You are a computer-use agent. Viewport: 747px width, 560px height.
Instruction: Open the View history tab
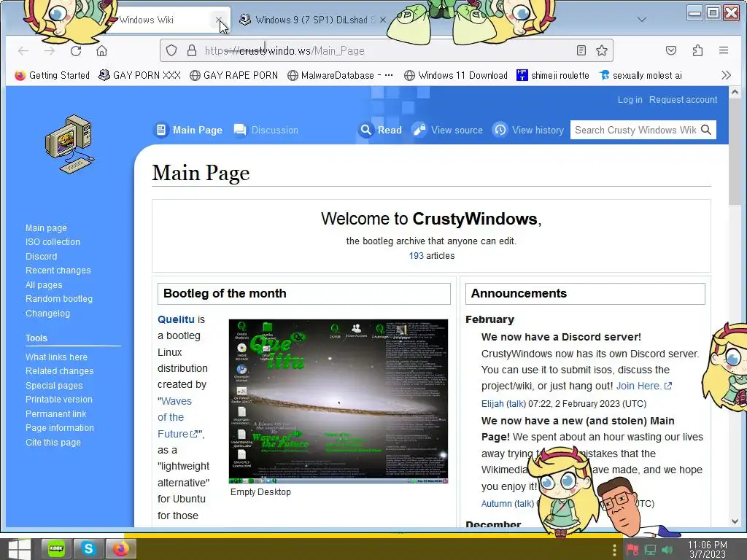coord(528,130)
